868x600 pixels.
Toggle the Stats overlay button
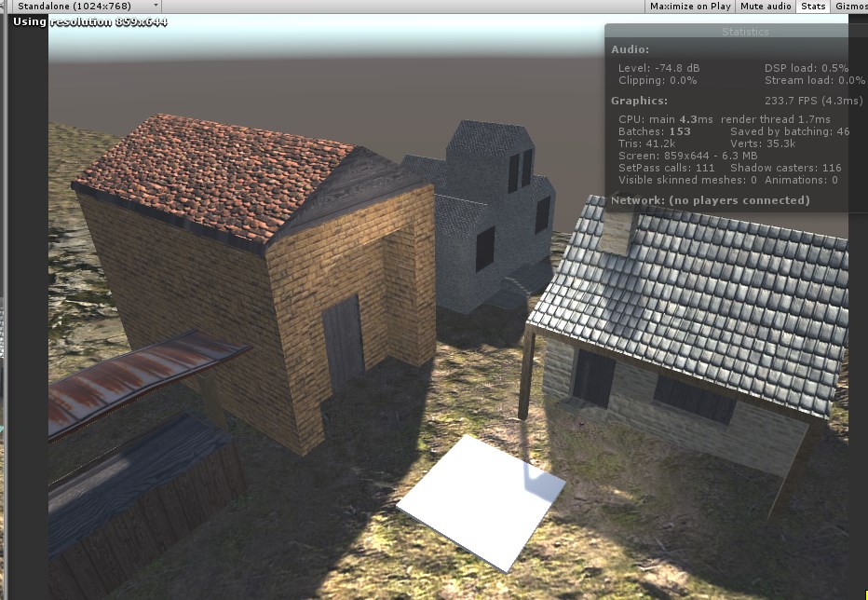coord(813,7)
